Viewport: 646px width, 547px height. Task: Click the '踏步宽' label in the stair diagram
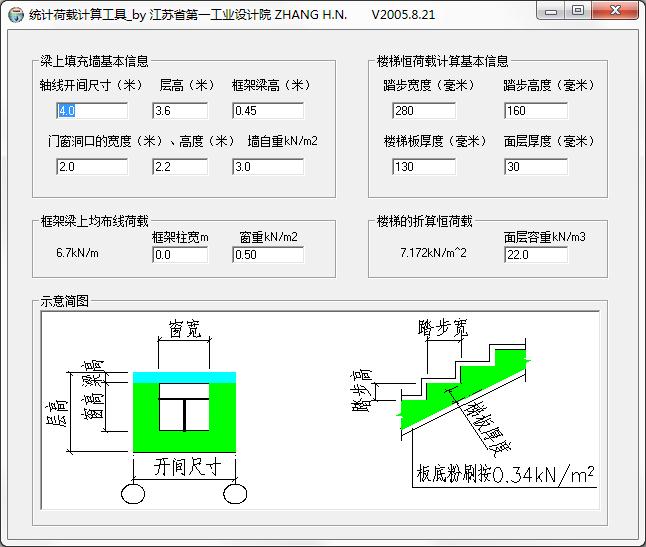[443, 328]
